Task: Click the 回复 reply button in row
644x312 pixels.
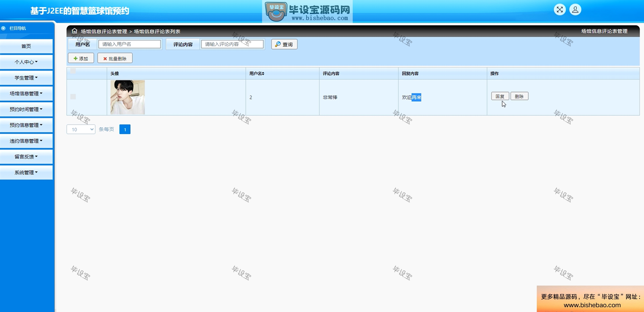Action: pyautogui.click(x=500, y=96)
